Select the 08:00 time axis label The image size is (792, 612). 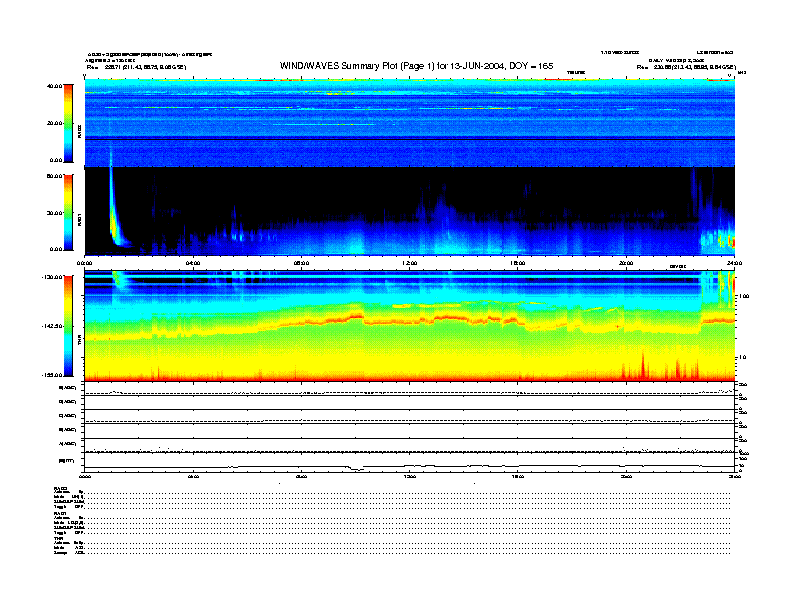coord(301,263)
